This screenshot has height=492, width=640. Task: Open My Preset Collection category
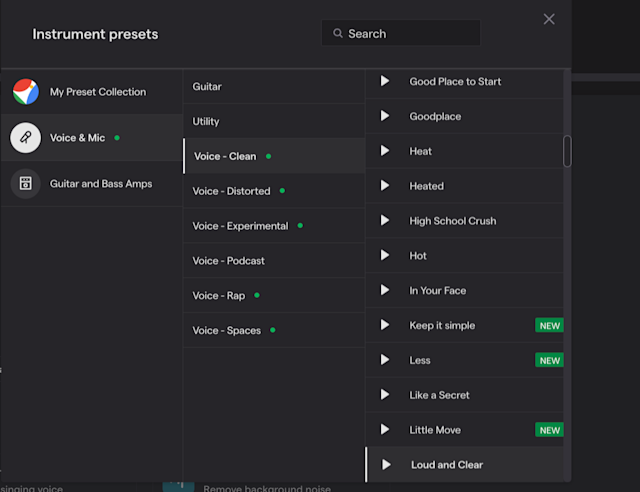91,92
